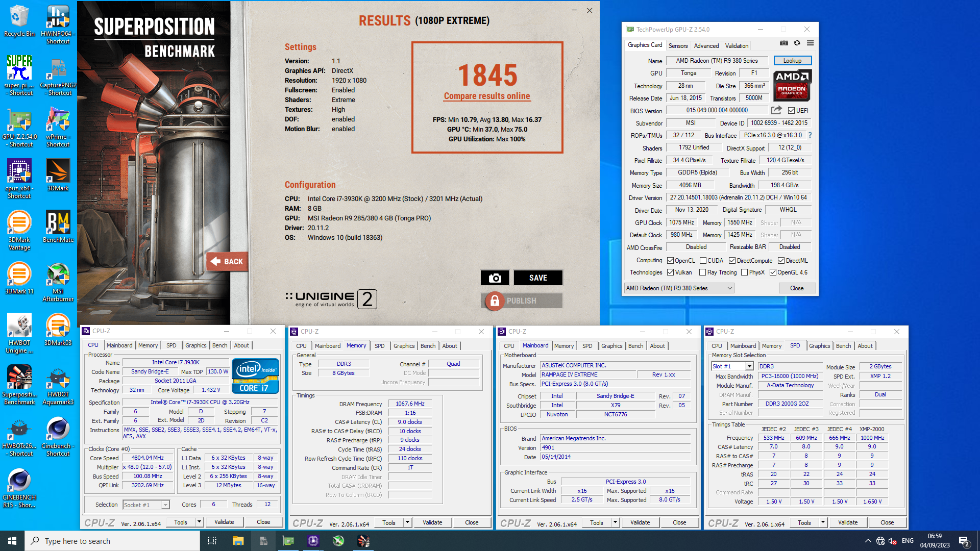The width and height of the screenshot is (980, 551).
Task: Open wPrime shortcut icon
Action: pyautogui.click(x=58, y=127)
